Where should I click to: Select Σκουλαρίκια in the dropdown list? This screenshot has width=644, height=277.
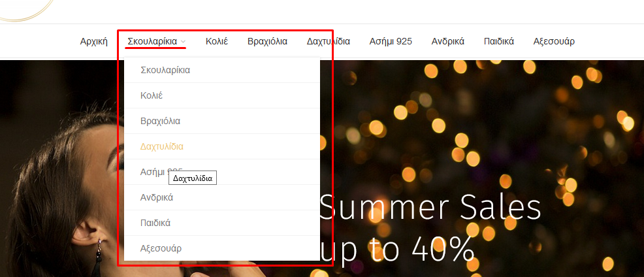tap(222, 70)
